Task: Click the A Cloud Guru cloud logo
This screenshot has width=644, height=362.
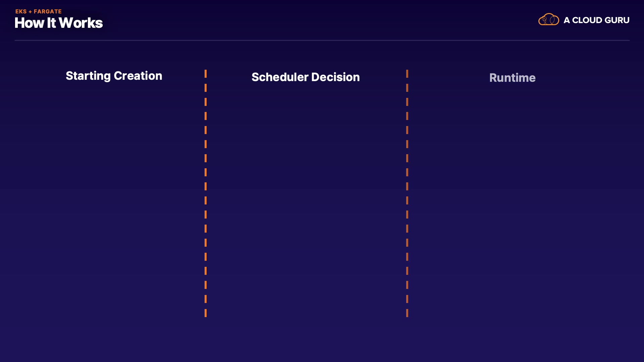Action: [548, 19]
